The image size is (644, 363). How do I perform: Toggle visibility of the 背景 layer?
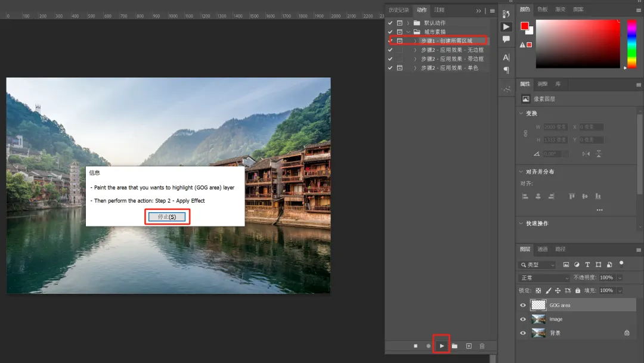[x=523, y=333]
